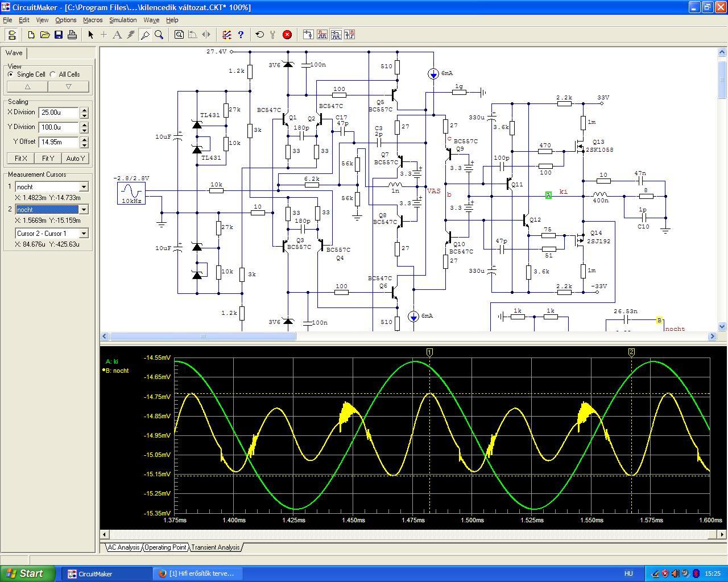Open the Simulation menu
The image size is (728, 582).
tap(123, 20)
